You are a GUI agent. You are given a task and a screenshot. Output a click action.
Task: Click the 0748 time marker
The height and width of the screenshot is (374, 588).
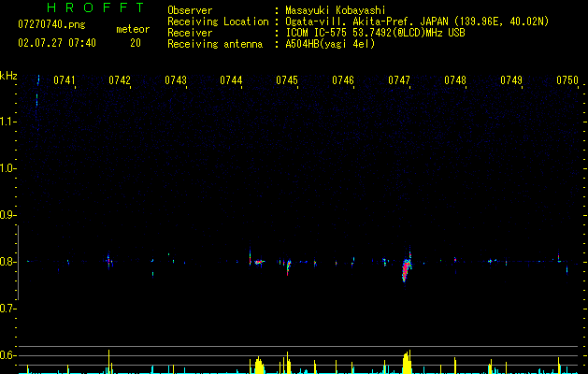pos(455,80)
